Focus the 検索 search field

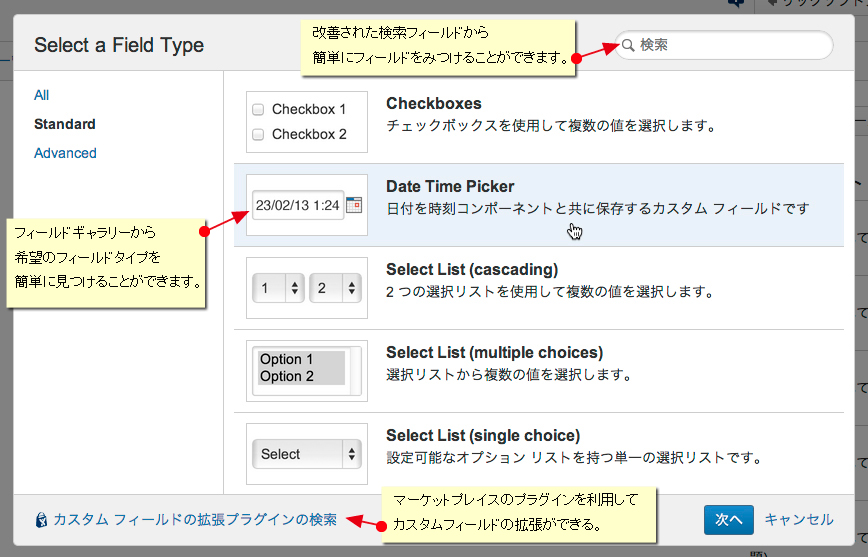coord(730,45)
